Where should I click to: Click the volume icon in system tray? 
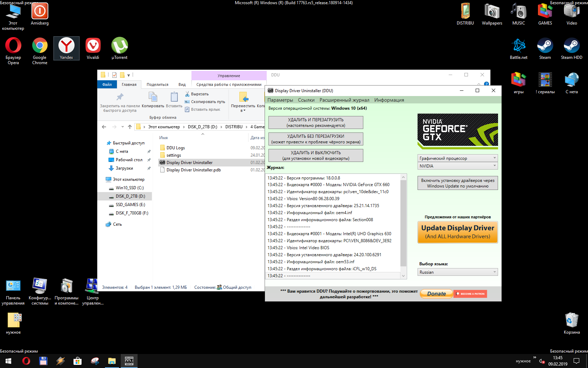[542, 361]
